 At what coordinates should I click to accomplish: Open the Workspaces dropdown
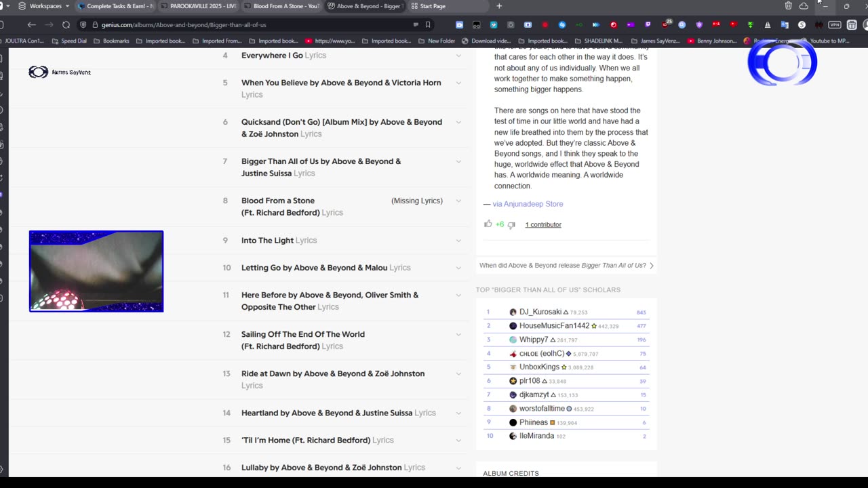[x=67, y=6]
